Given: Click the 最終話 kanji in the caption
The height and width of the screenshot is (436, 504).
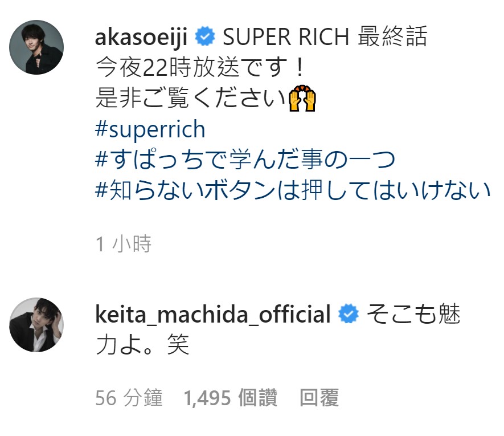Looking at the screenshot, I should point(392,36).
